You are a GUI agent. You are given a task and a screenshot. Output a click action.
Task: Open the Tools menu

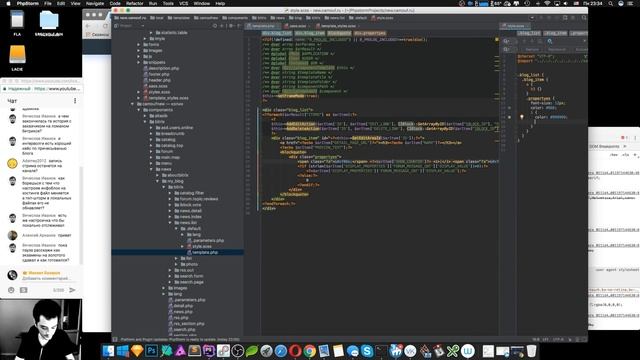tap(168, 3)
